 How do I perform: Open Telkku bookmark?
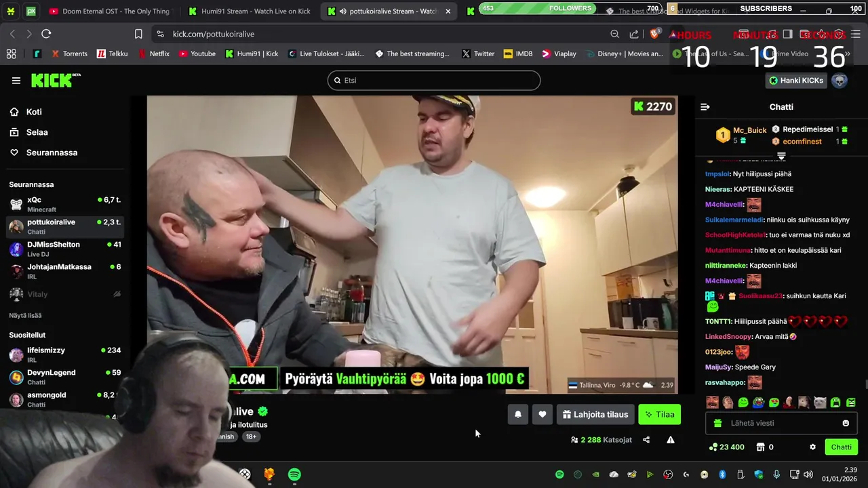coord(113,54)
